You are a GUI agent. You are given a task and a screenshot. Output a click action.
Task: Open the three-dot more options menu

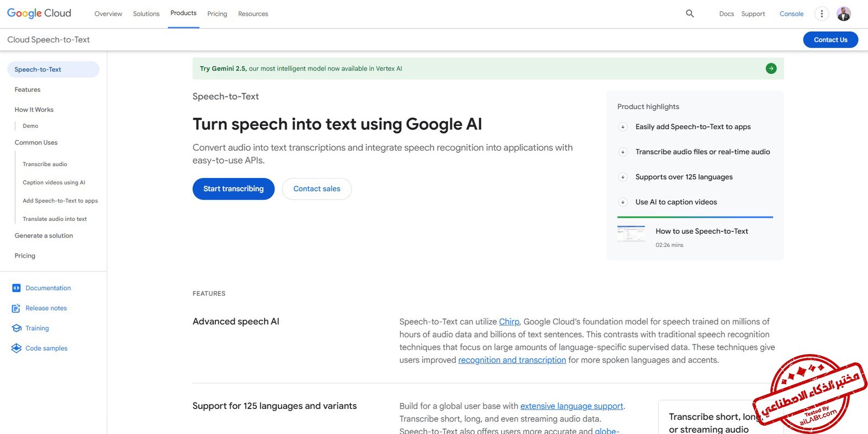821,14
